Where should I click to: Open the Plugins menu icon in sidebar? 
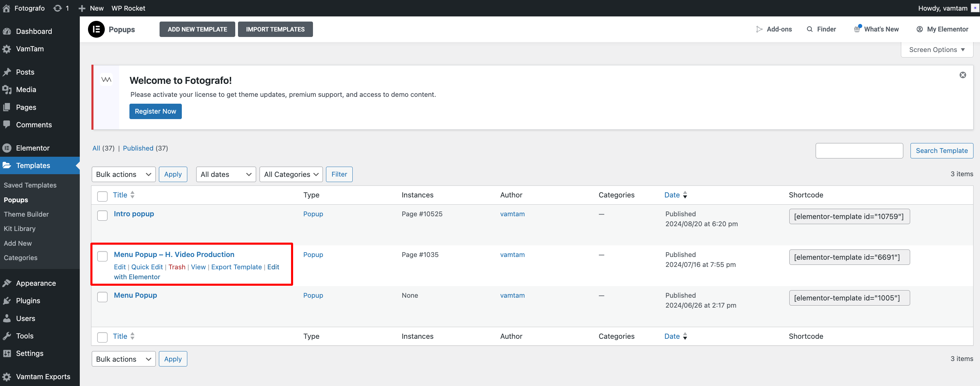click(7, 300)
